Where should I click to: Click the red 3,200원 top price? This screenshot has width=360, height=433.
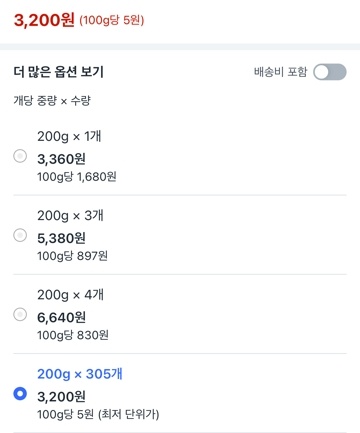pyautogui.click(x=44, y=20)
